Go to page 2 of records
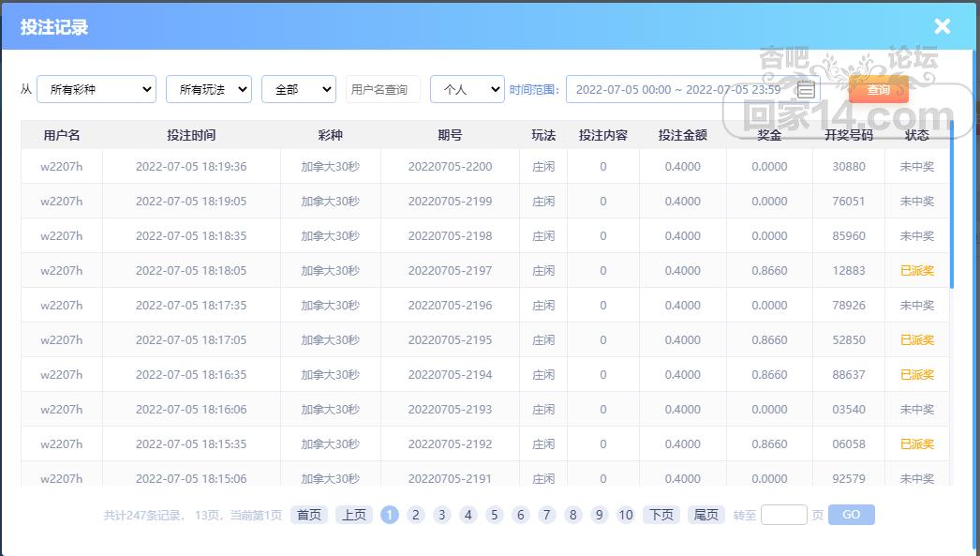Viewport: 980px width, 556px height. click(416, 515)
